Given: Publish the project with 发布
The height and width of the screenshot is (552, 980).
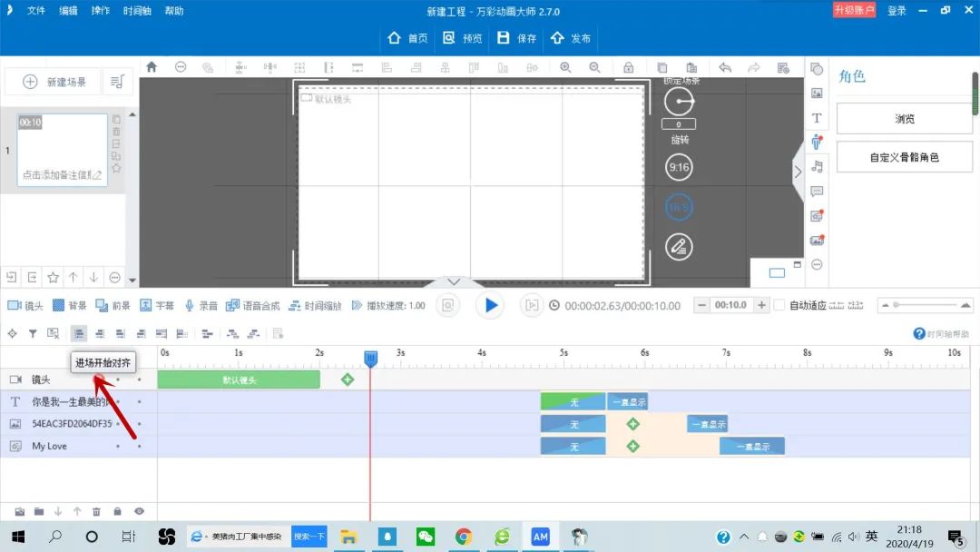Looking at the screenshot, I should [571, 38].
